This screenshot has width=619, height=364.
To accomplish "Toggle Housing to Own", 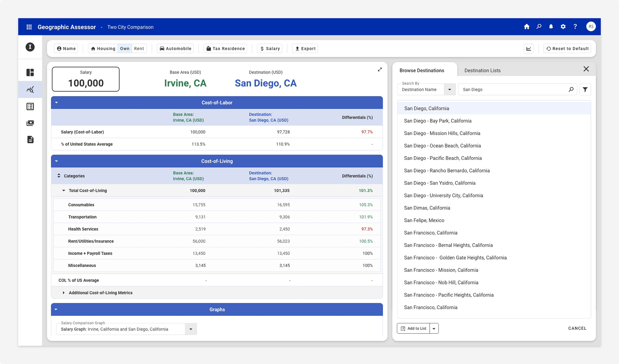I will click(x=124, y=49).
